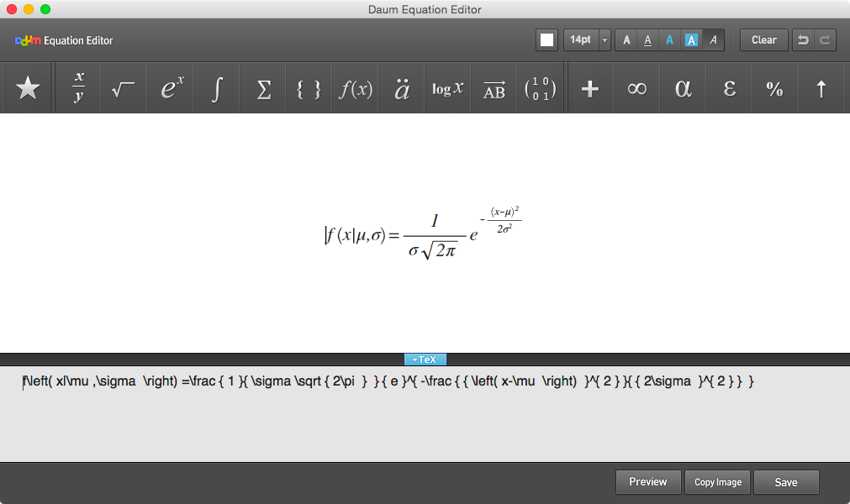Open the 14pt font size dropdown
Screen dimensions: 850x504
pos(605,40)
